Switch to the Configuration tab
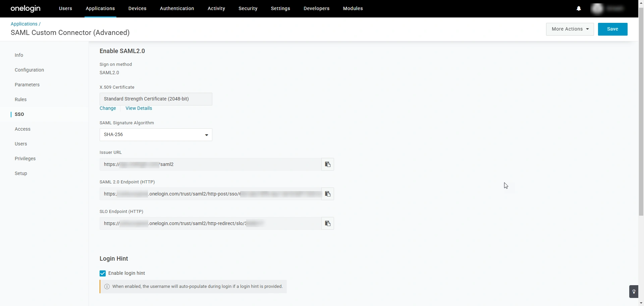 click(29, 70)
